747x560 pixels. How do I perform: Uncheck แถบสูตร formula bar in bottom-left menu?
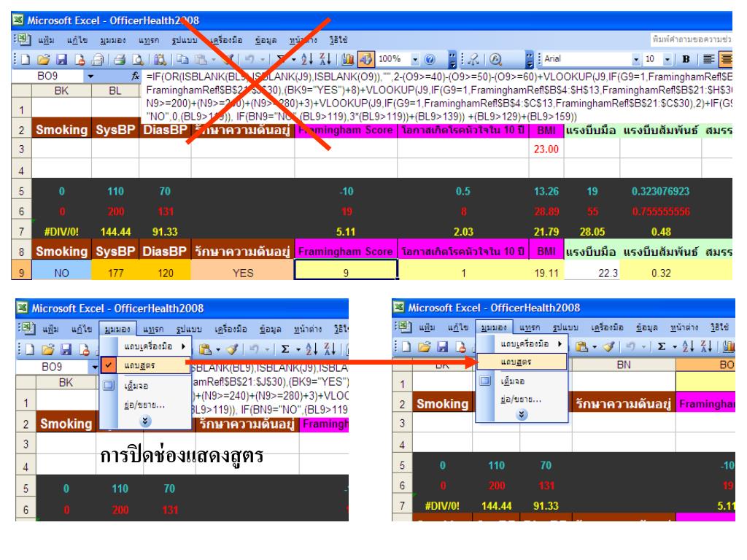[x=145, y=365]
